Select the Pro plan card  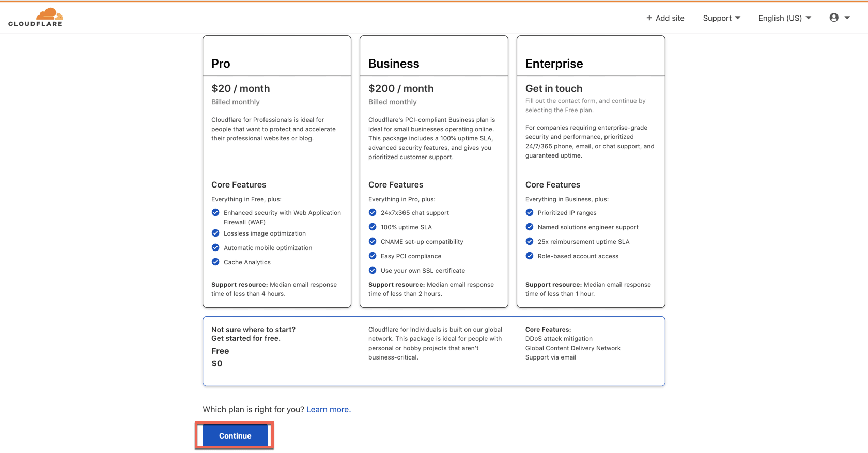coord(277,171)
